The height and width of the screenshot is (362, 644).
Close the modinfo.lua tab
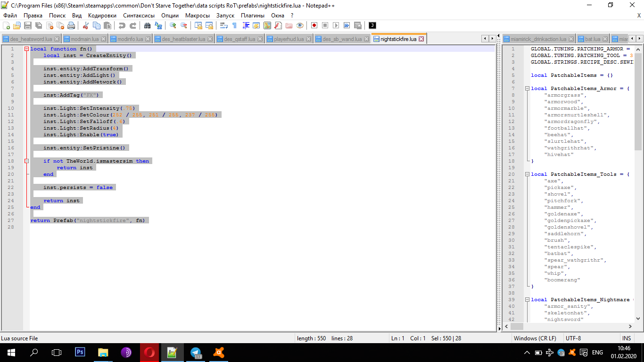point(149,39)
